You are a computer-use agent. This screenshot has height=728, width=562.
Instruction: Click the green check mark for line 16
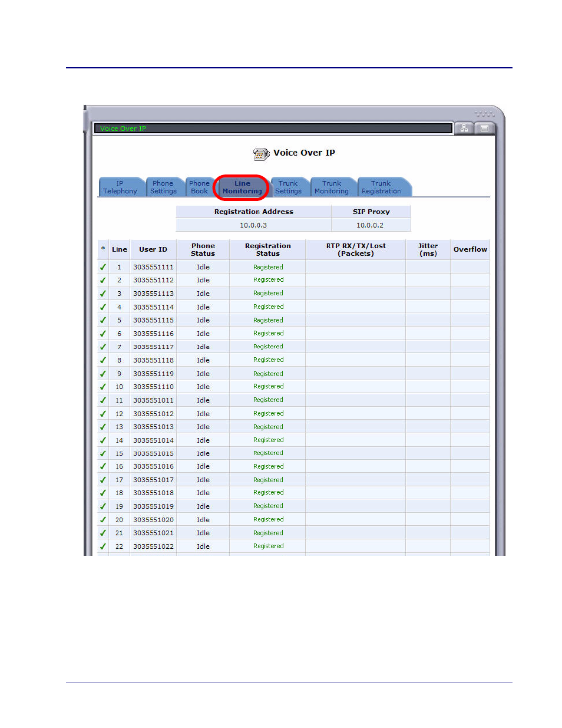point(103,466)
